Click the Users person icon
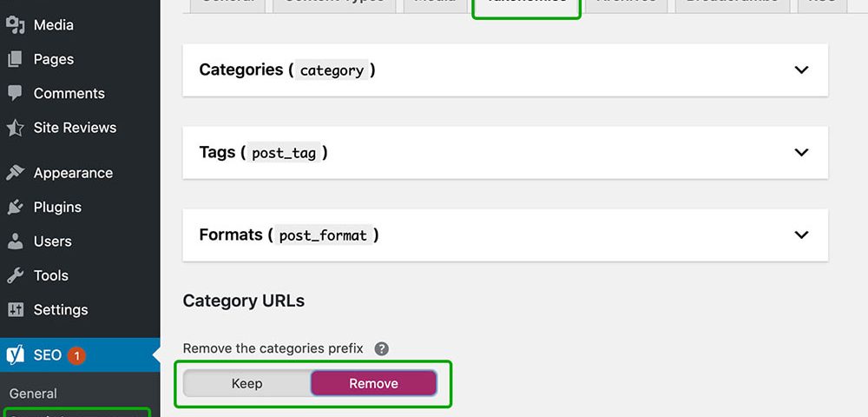 click(16, 242)
